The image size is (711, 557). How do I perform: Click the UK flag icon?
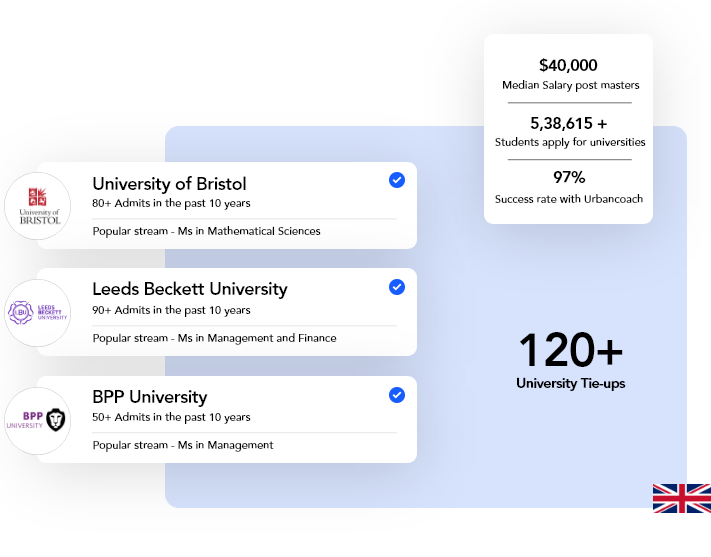[682, 498]
